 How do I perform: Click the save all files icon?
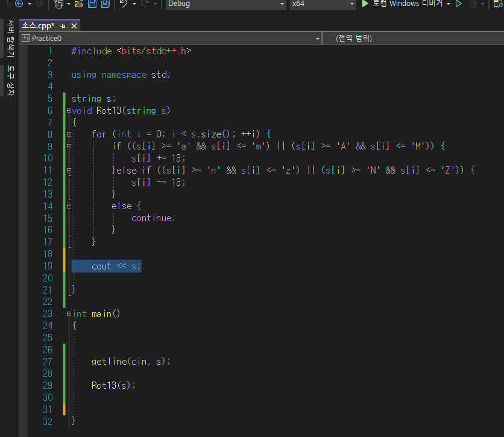click(x=105, y=4)
